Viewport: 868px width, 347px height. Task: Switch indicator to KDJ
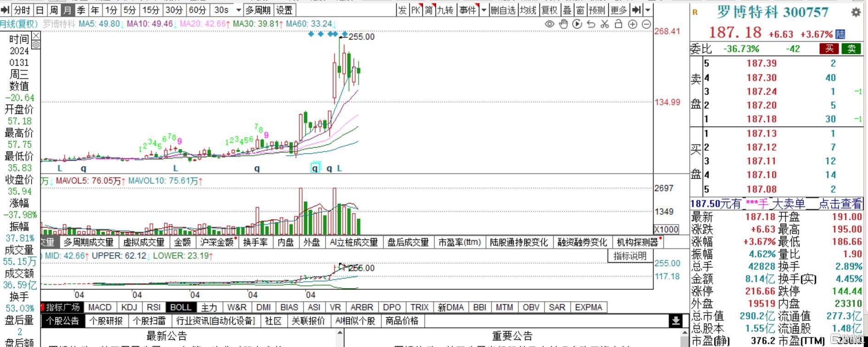pyautogui.click(x=129, y=307)
